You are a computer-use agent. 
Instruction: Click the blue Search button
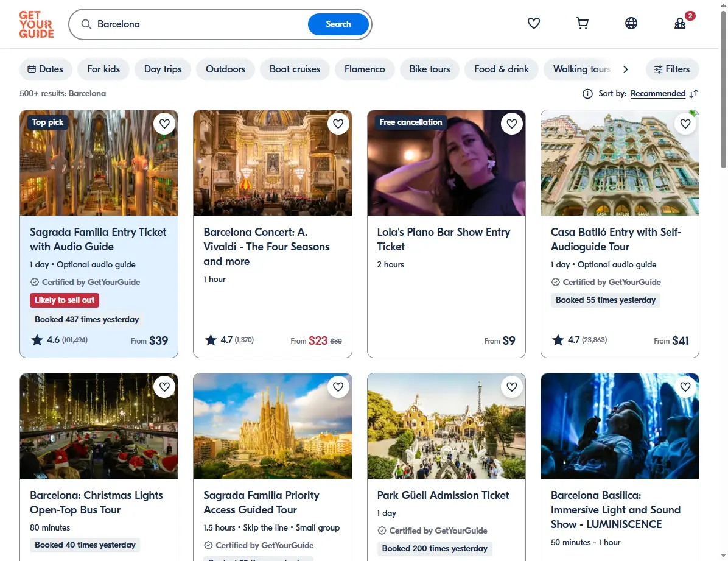(x=338, y=24)
